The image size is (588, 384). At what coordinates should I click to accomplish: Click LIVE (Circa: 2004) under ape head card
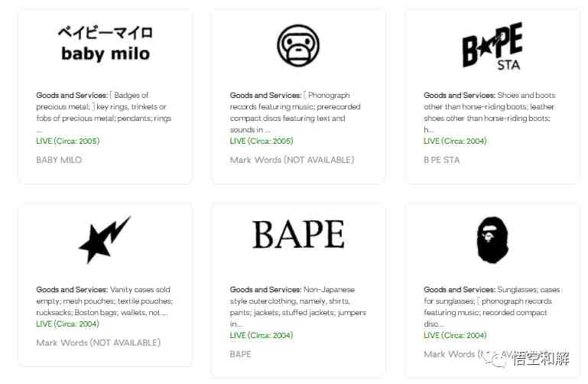point(455,335)
